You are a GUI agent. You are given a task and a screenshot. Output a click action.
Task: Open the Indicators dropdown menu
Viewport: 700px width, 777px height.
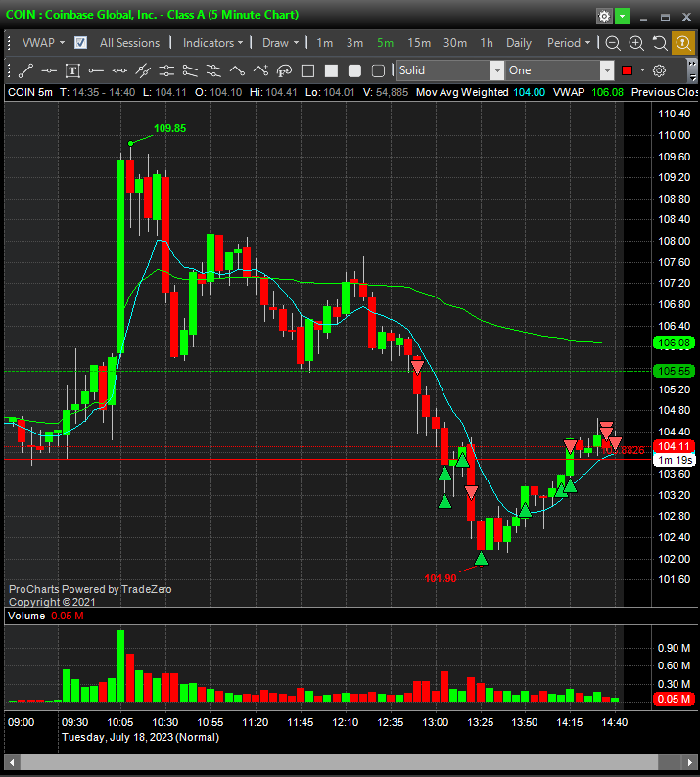tap(212, 43)
